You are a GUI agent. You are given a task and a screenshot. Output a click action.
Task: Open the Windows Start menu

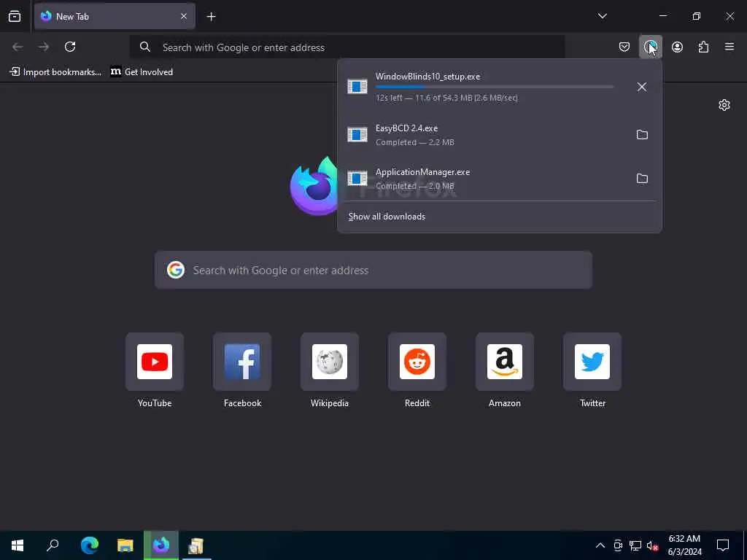click(x=18, y=545)
